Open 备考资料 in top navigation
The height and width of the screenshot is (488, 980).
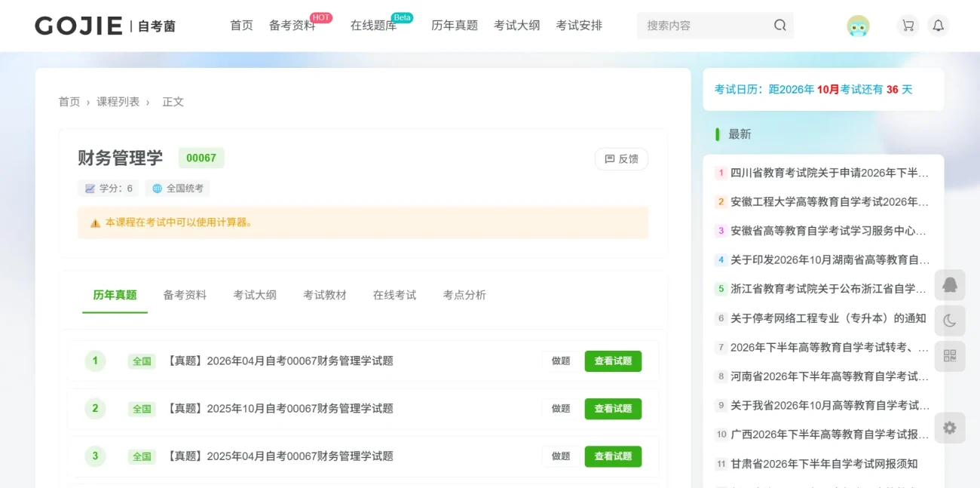[x=292, y=26]
